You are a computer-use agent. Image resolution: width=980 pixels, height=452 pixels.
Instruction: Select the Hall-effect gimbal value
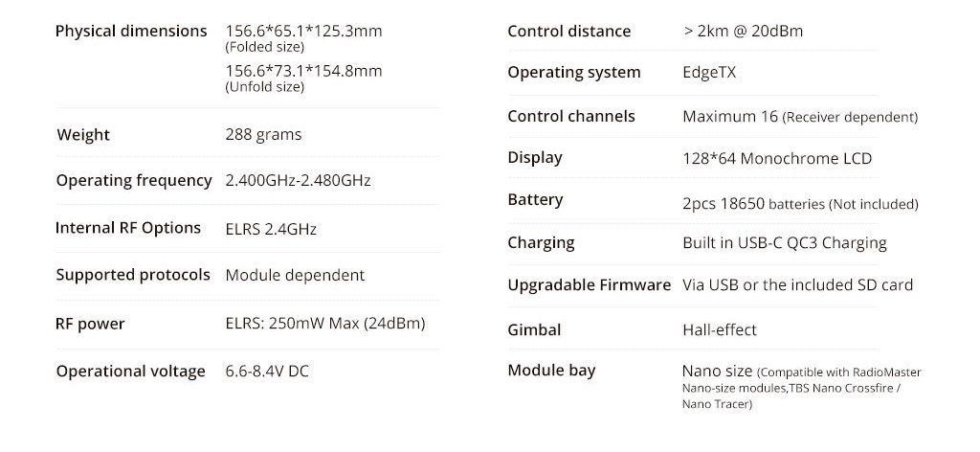click(x=720, y=330)
